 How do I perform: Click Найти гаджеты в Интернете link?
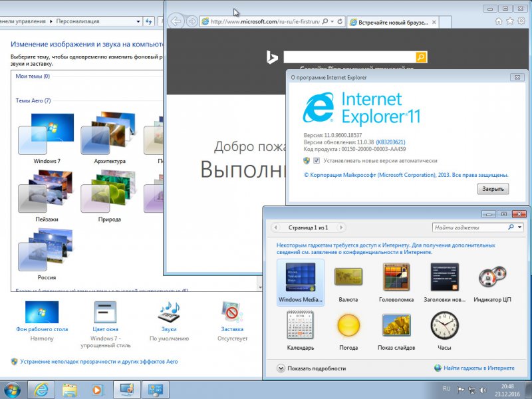coord(479,368)
